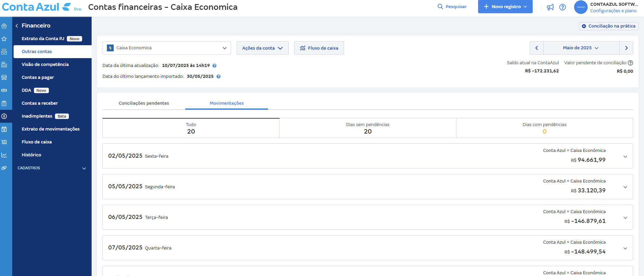Expand the CADASTROS section in the sidebar
The height and width of the screenshot is (276, 644).
pyautogui.click(x=52, y=168)
